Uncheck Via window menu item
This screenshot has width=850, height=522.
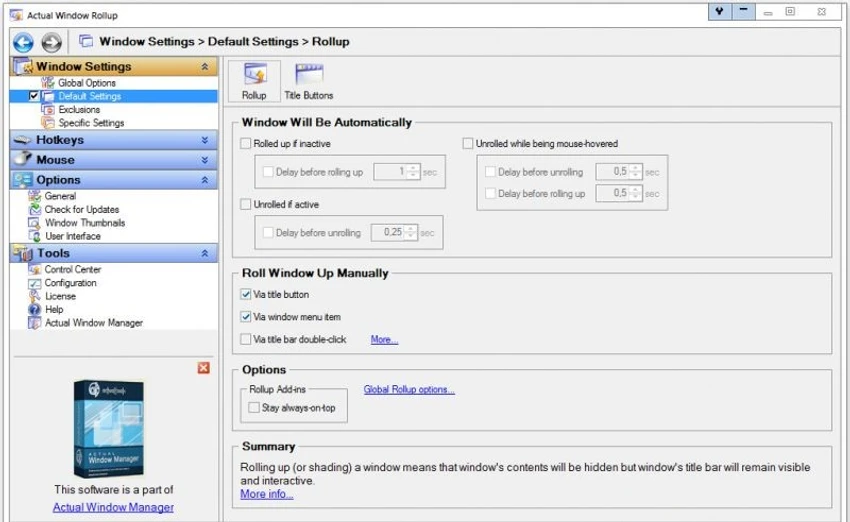[x=246, y=317]
